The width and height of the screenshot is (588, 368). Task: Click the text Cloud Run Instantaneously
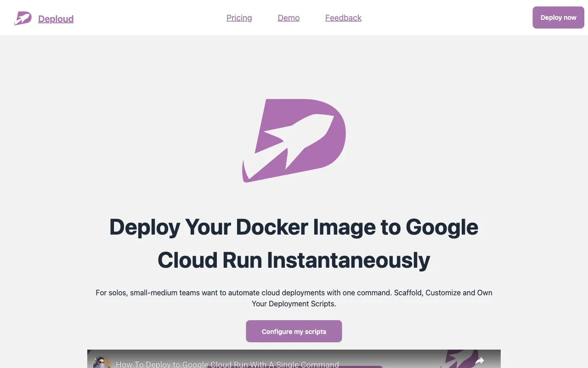(294, 260)
